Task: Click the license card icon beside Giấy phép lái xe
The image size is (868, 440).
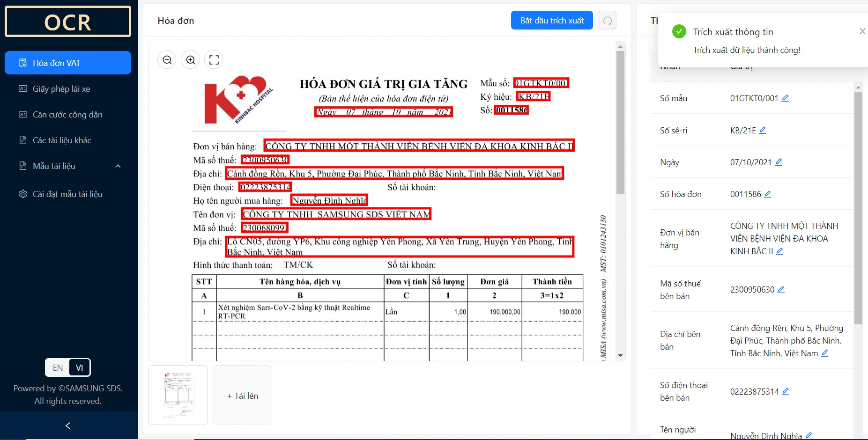Action: tap(22, 88)
